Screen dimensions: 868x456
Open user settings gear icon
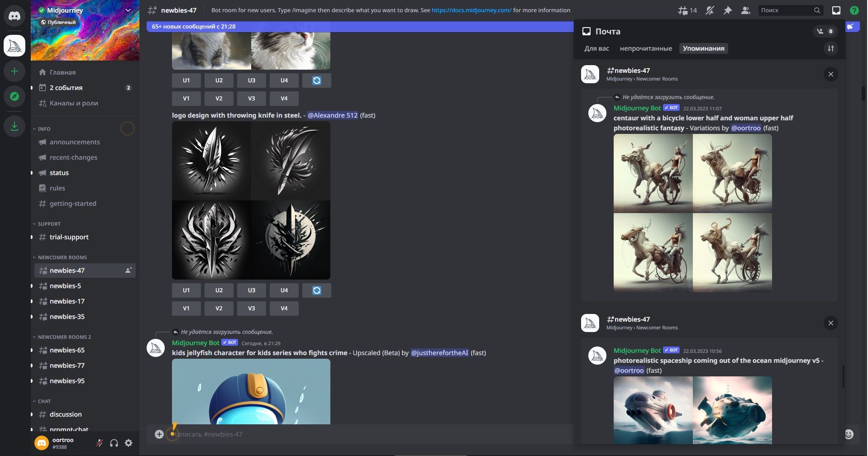point(129,443)
